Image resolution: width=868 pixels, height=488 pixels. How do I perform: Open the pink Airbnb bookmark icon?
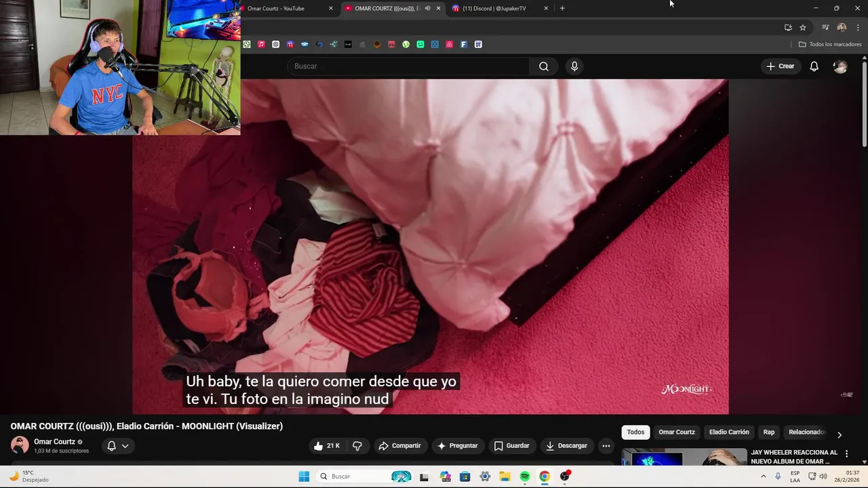point(449,45)
